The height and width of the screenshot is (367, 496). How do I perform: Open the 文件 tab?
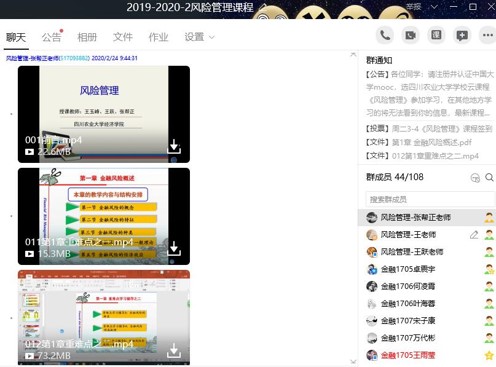coord(123,37)
